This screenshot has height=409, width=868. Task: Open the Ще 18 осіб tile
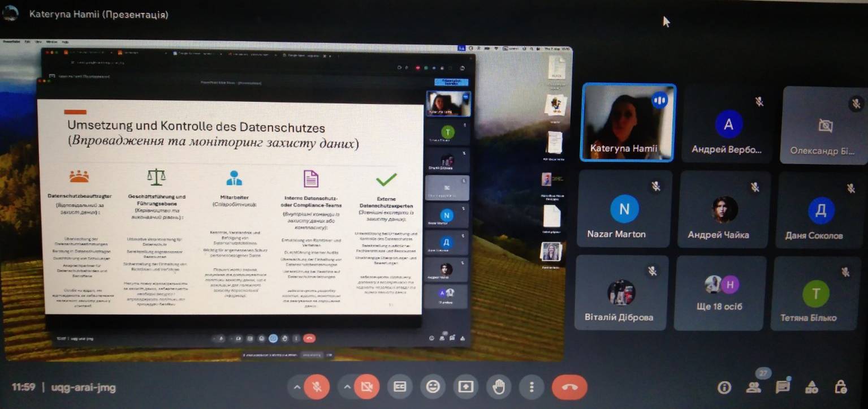coord(720,293)
